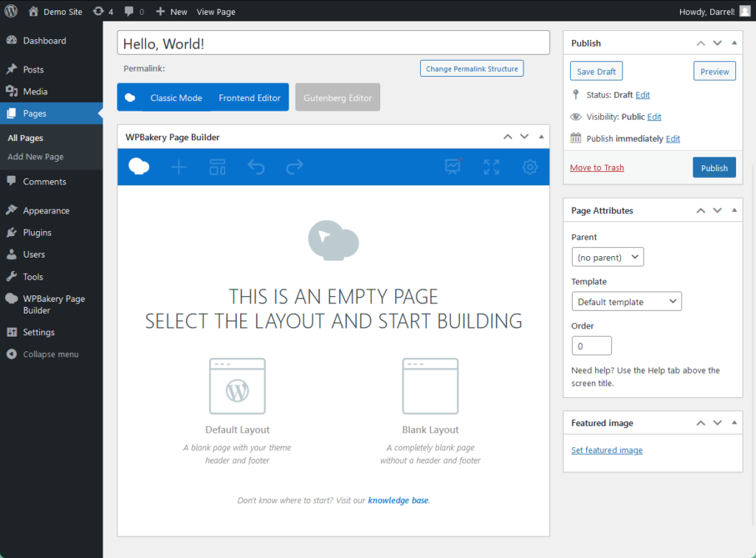Viewport: 756px width, 558px height.
Task: Edit Publish immediately schedule
Action: [x=673, y=139]
